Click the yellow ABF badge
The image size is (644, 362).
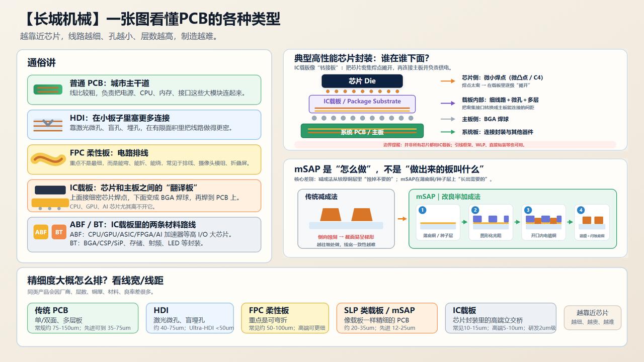coord(41,232)
